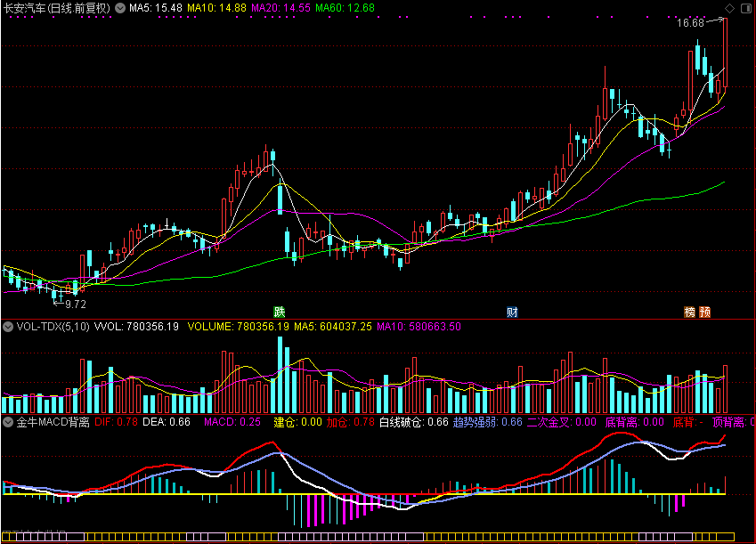Click the 底背: - label

click(688, 422)
